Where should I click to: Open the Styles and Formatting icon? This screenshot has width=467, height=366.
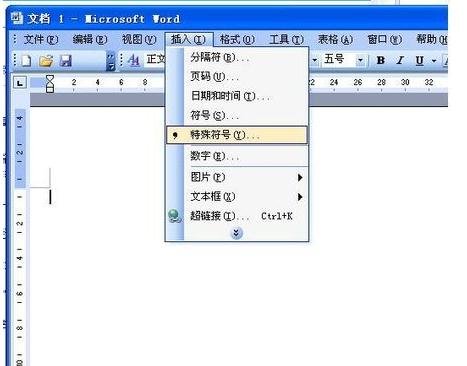134,60
